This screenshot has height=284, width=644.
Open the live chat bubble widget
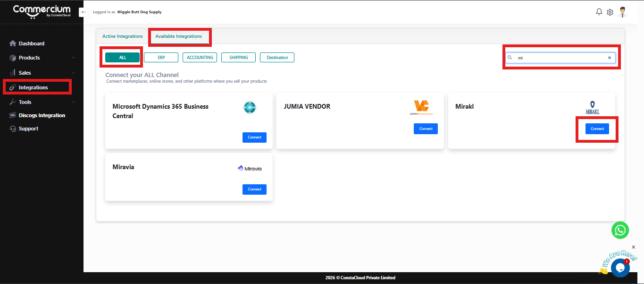(x=620, y=268)
